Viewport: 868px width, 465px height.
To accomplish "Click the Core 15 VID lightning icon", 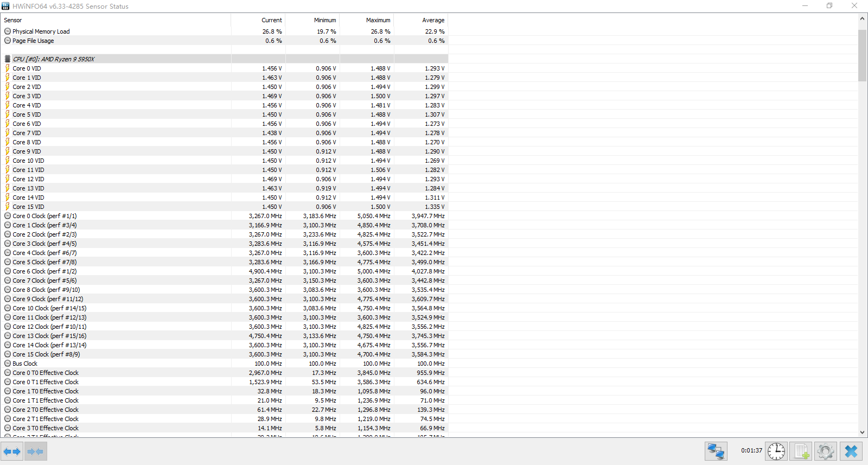I will (8, 206).
